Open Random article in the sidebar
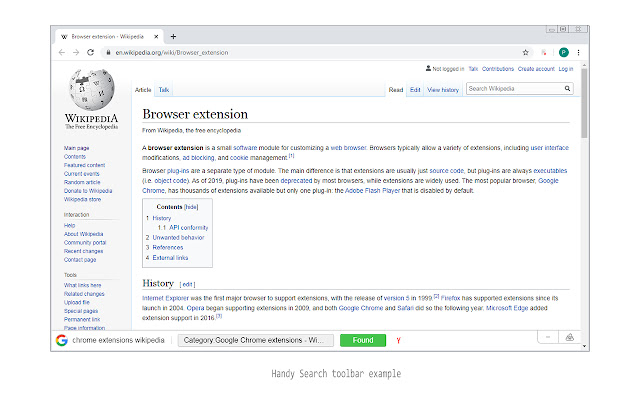The height and width of the screenshot is (400, 640). pyautogui.click(x=82, y=182)
